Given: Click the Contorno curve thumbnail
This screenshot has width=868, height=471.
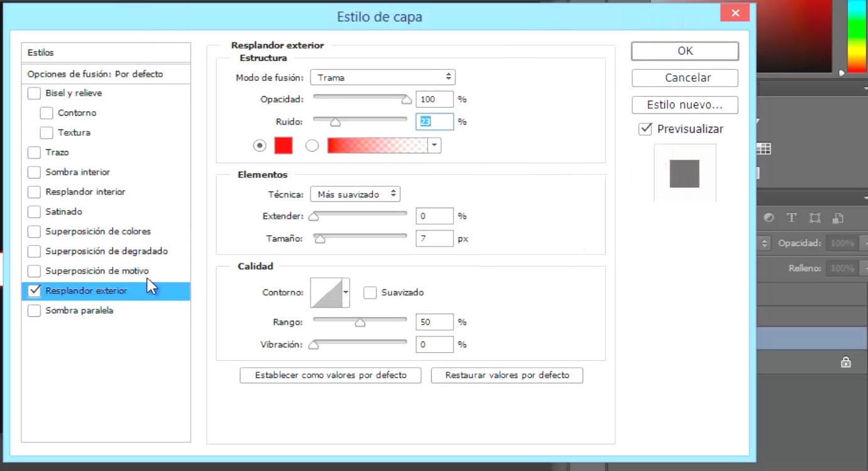Looking at the screenshot, I should click(x=326, y=292).
